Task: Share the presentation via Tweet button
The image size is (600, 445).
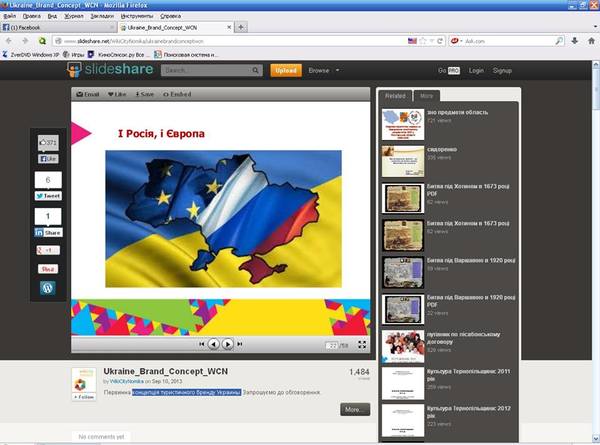Action: (48, 196)
